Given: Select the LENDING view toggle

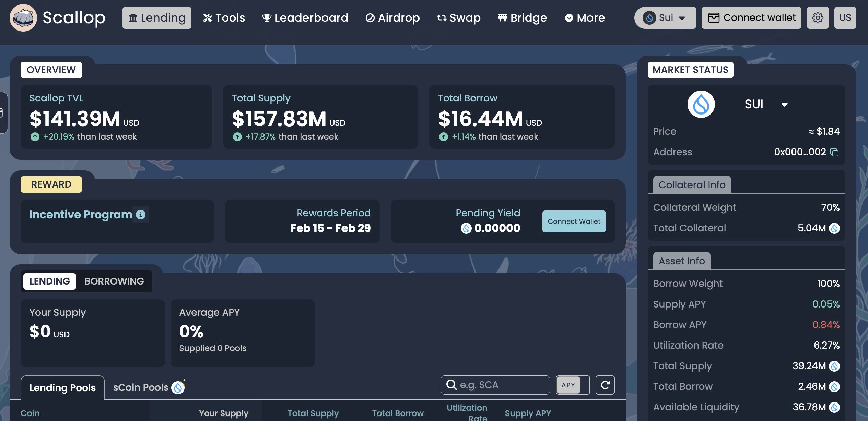Looking at the screenshot, I should (x=49, y=281).
